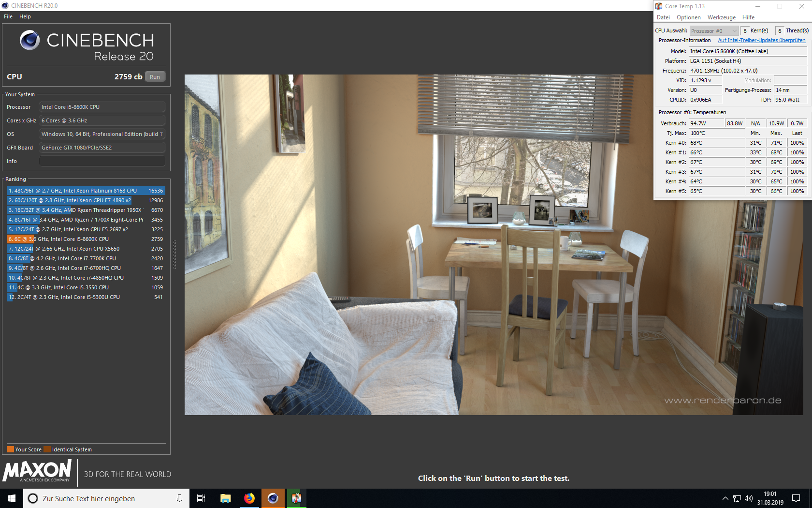Click the GFX Board field GeForce GTX 1080

coord(102,148)
